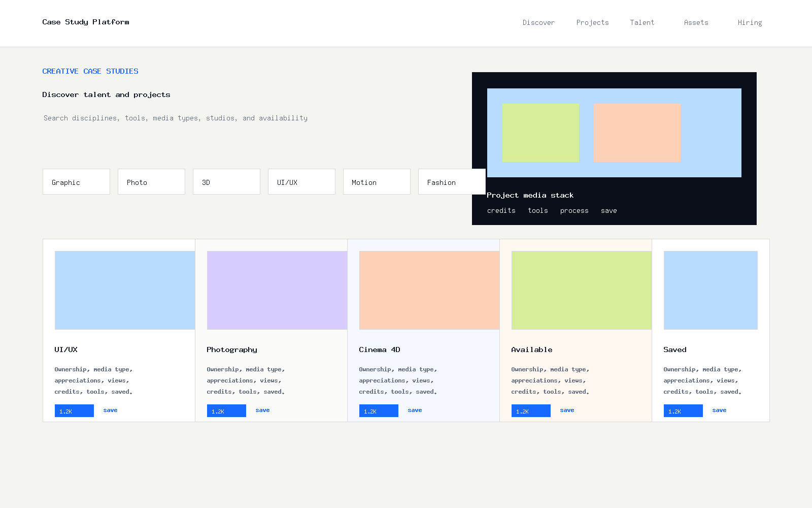Click the CREATIVE CASE STUDIES heading
This screenshot has height=508, width=812.
90,71
